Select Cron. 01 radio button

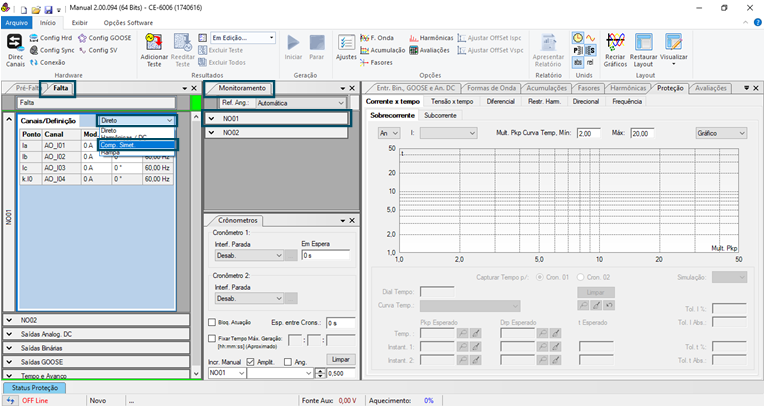click(540, 277)
